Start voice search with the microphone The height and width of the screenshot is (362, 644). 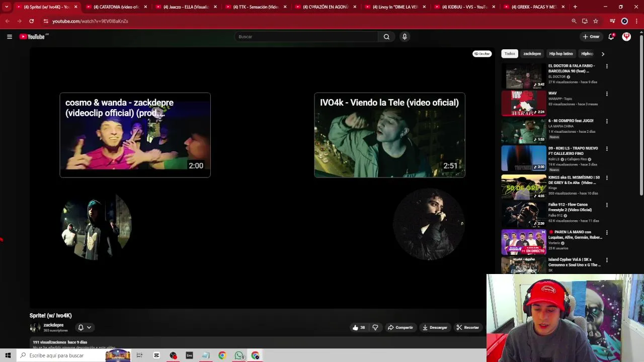tap(405, 37)
